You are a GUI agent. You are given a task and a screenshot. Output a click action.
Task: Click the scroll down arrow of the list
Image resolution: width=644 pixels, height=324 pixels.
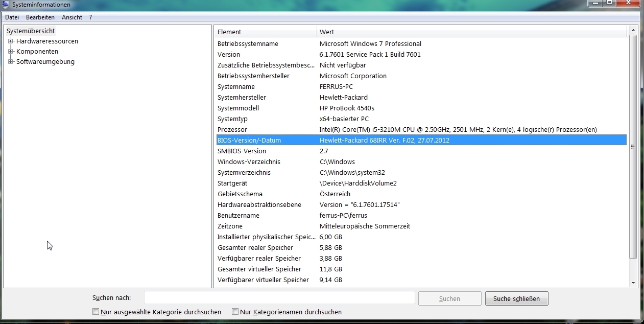point(633,283)
